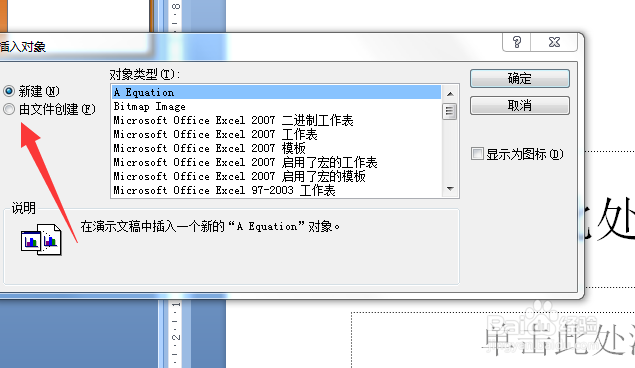
Task: Pick Microsoft Office Excel 2007 工作表
Action: [x=277, y=134]
